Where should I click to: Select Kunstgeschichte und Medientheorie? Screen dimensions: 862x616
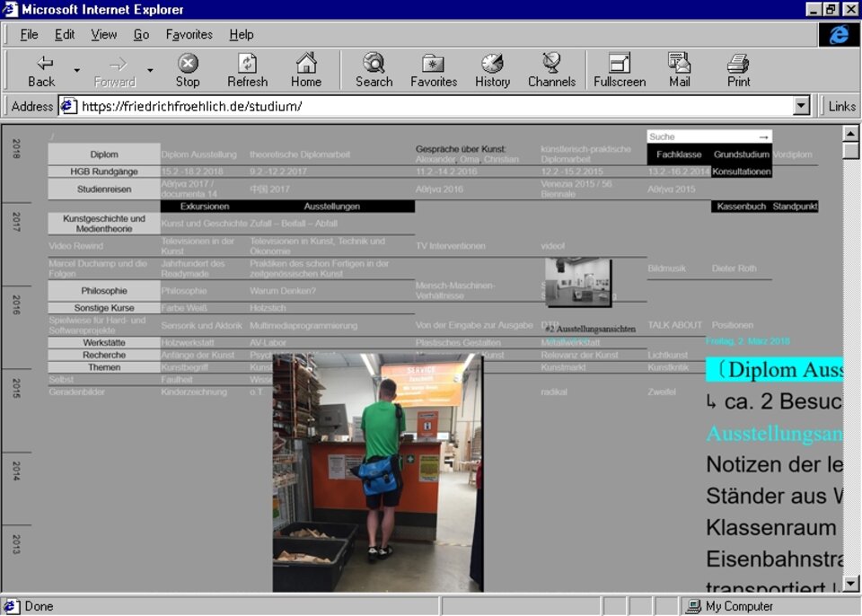pyautogui.click(x=104, y=224)
